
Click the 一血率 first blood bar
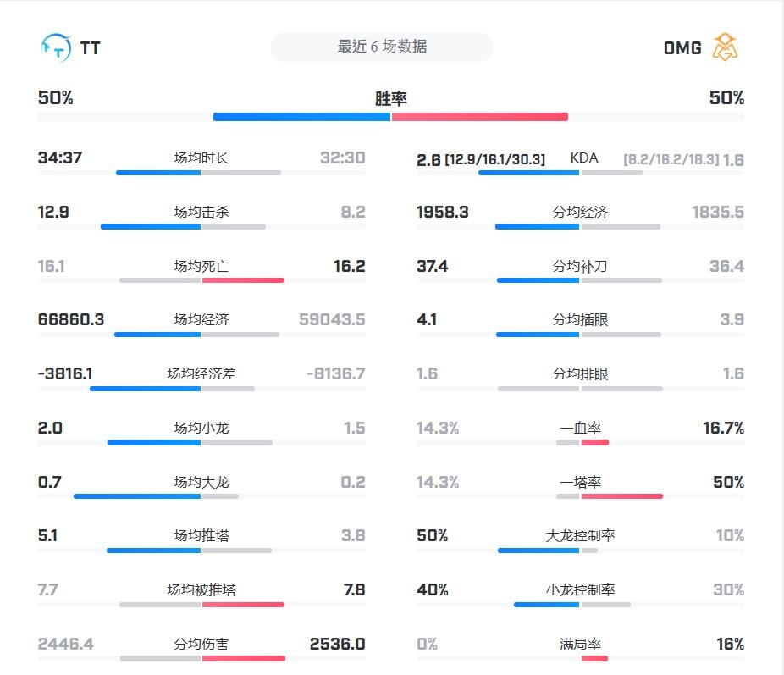click(582, 442)
